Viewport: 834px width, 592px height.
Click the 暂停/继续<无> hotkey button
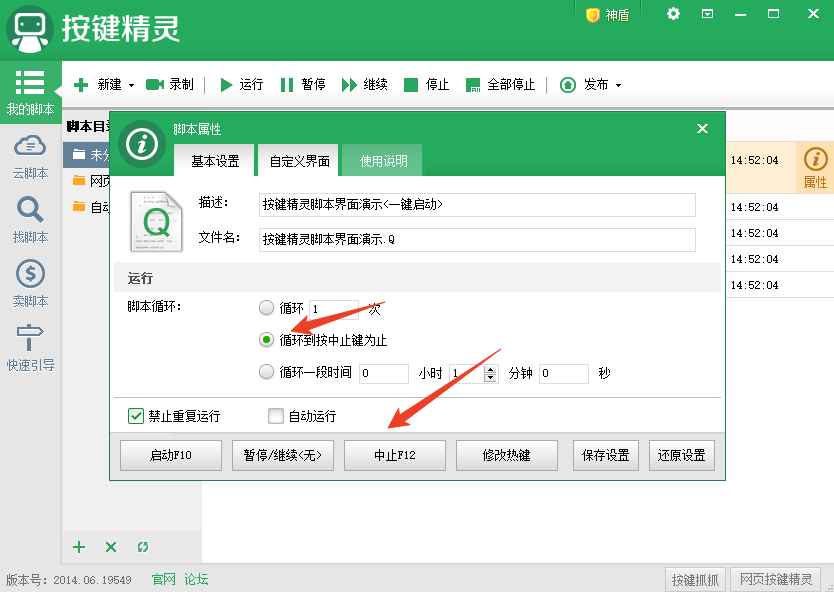tap(282, 455)
